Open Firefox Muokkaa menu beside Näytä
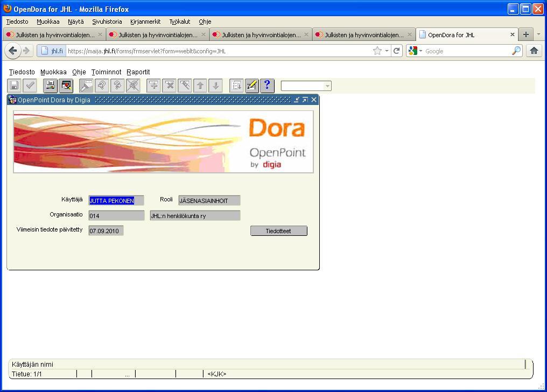Viewport: 547px width, 392px height. click(48, 22)
